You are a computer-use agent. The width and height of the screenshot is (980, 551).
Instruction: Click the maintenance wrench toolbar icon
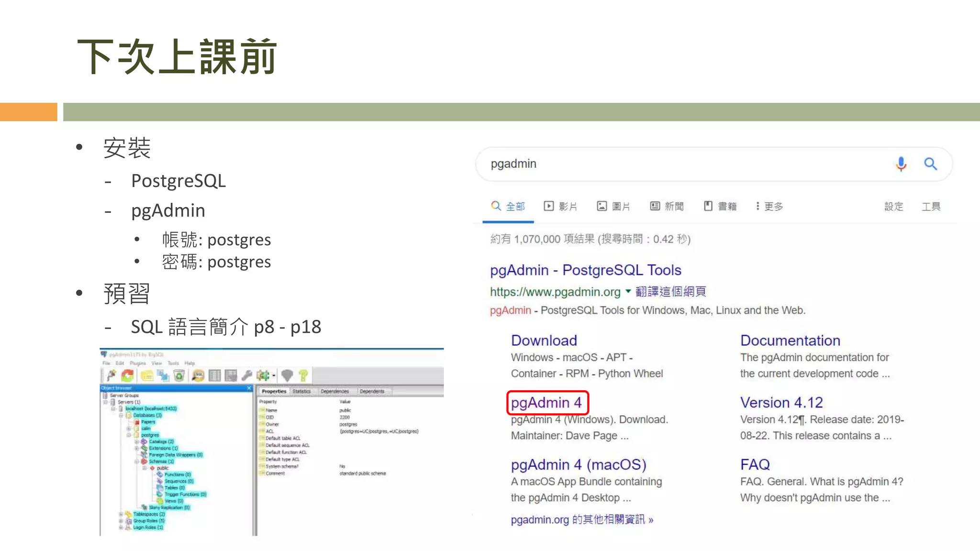(x=247, y=375)
